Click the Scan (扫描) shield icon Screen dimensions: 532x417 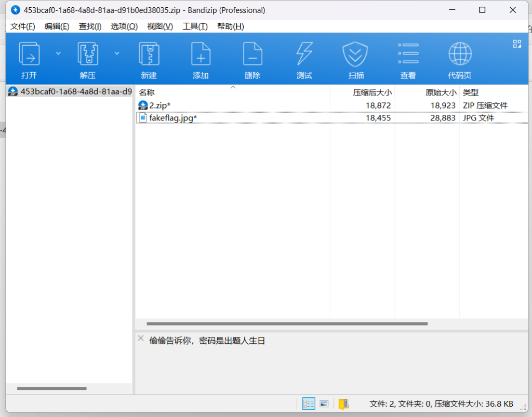coord(356,54)
